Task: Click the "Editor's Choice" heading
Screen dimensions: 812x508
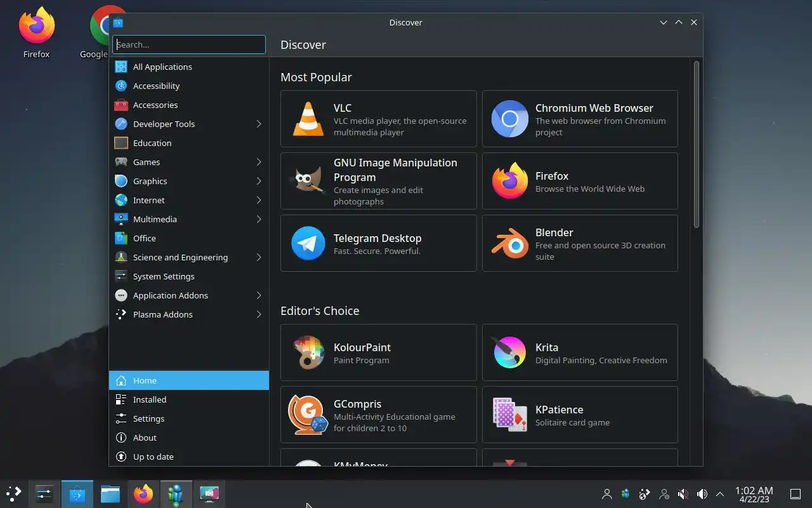Action: click(320, 311)
